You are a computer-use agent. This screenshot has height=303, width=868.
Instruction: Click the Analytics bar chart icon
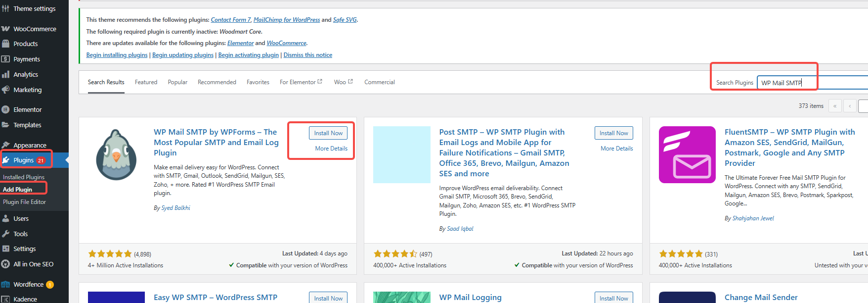click(x=6, y=74)
